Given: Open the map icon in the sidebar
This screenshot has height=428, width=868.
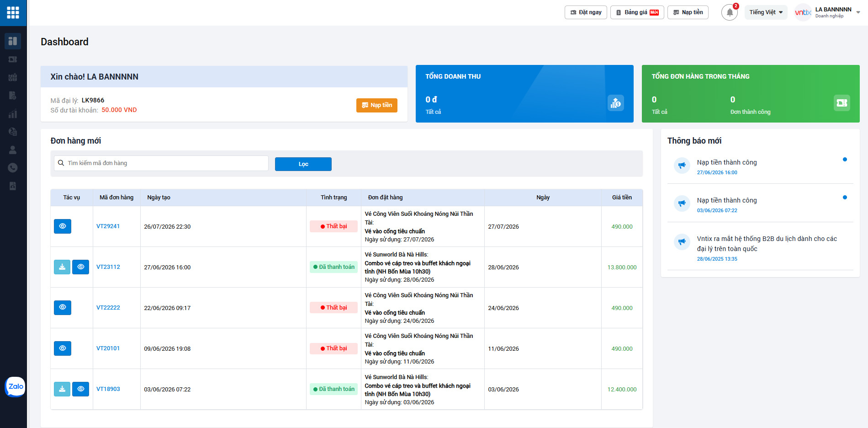Looking at the screenshot, I should click(13, 77).
